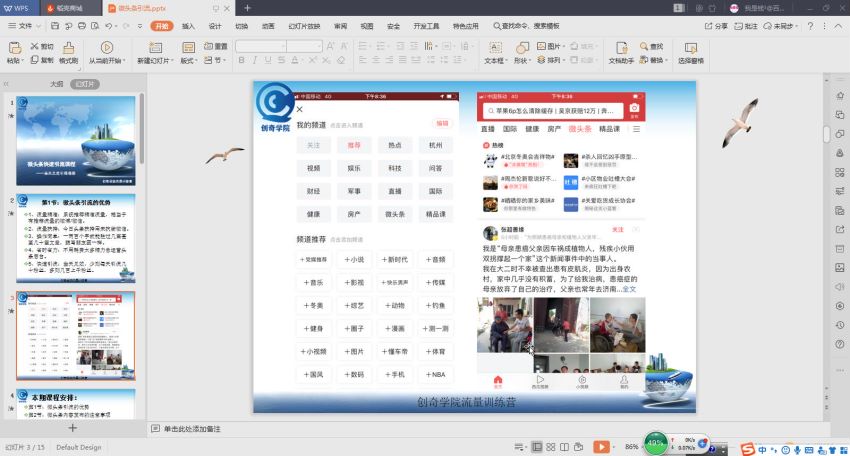
Task: Select slide 3 thumbnail in panel
Action: 76,336
